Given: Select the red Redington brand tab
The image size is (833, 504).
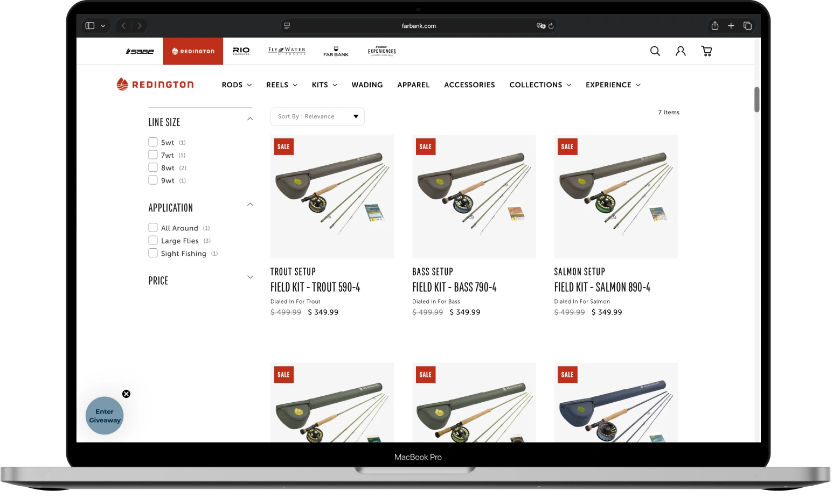Looking at the screenshot, I should pos(193,51).
